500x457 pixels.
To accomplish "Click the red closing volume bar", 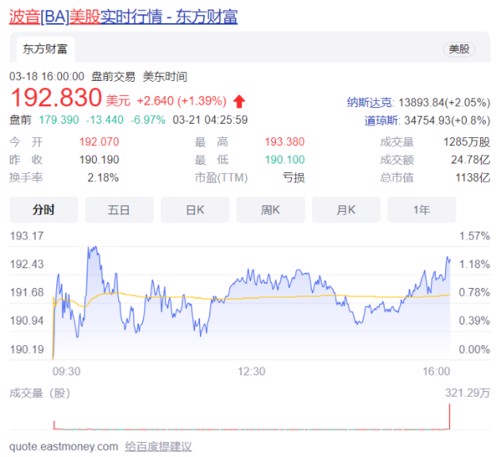I will [449, 416].
